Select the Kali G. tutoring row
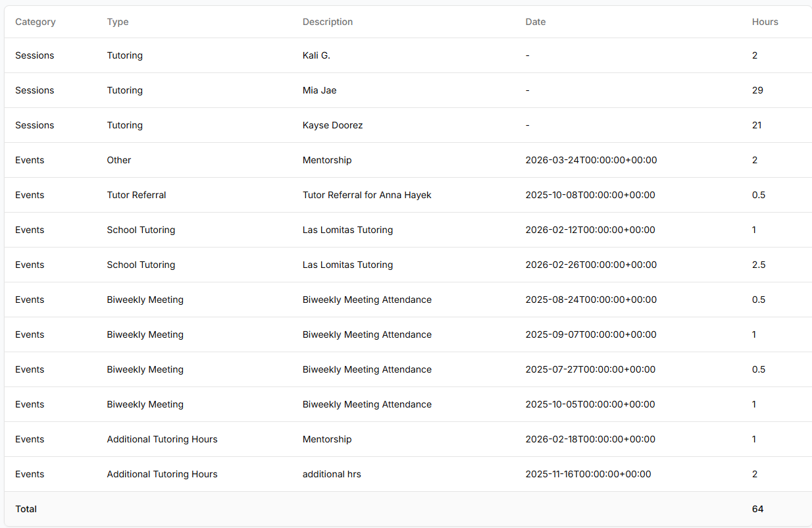Image resolution: width=812 pixels, height=528 pixels. coord(317,55)
